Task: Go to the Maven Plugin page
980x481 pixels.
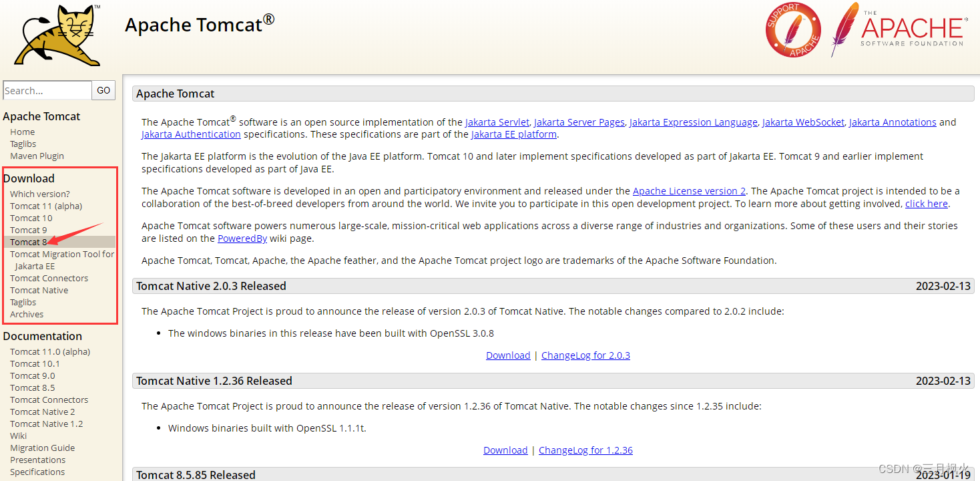Action: tap(37, 156)
